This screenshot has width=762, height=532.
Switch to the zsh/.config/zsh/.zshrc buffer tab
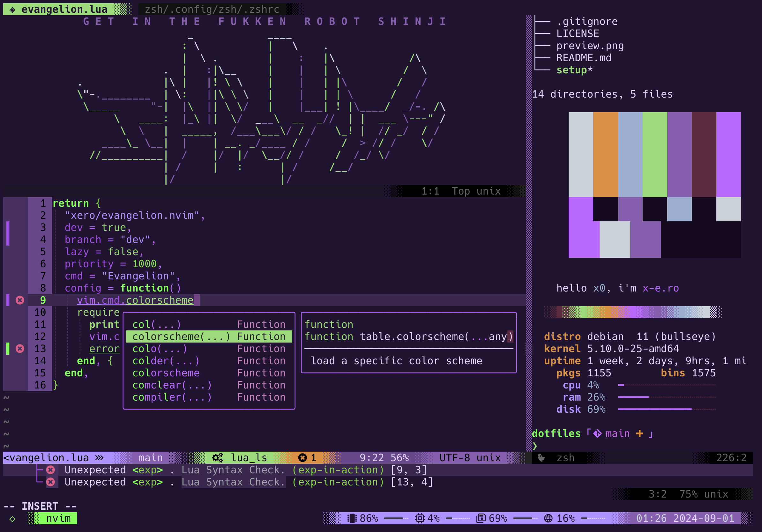212,9
